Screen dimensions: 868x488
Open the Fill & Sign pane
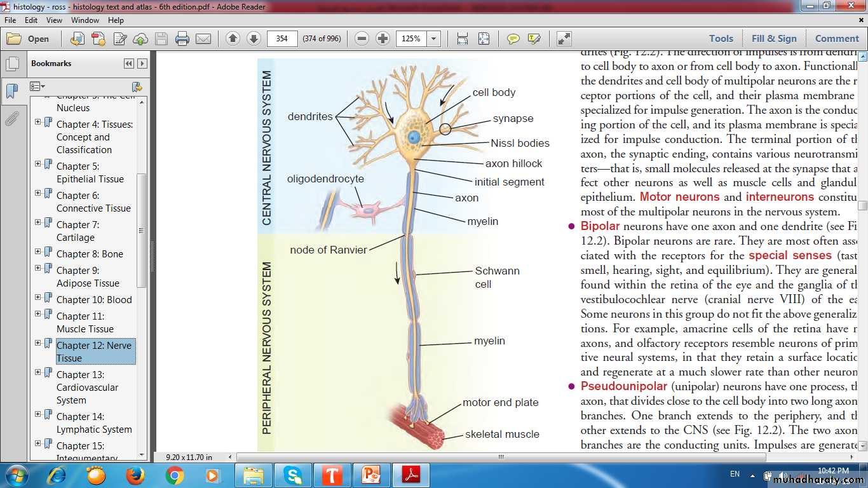[774, 39]
